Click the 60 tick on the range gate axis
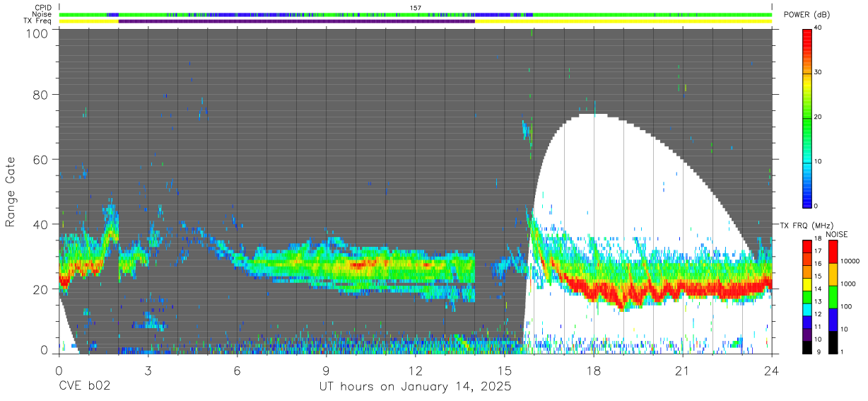The height and width of the screenshot is (401, 868). pos(40,160)
